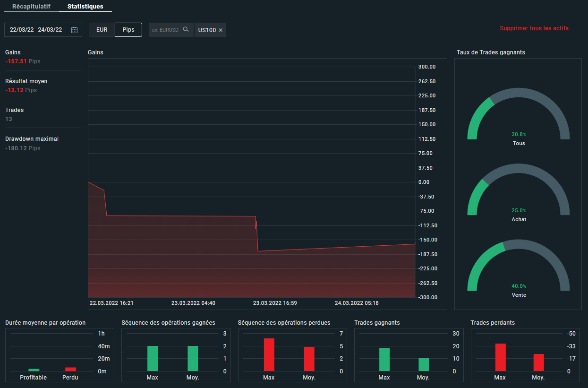Remove the US100 asset chip with X
Viewport: 588px width, 388px height.
click(x=221, y=30)
